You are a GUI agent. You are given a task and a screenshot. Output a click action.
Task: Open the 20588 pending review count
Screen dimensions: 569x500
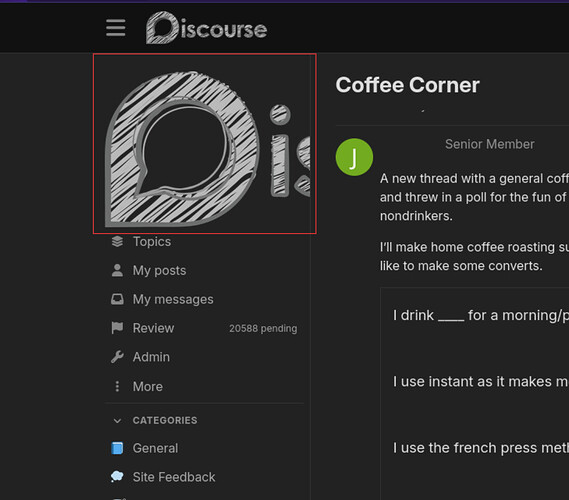tap(263, 328)
